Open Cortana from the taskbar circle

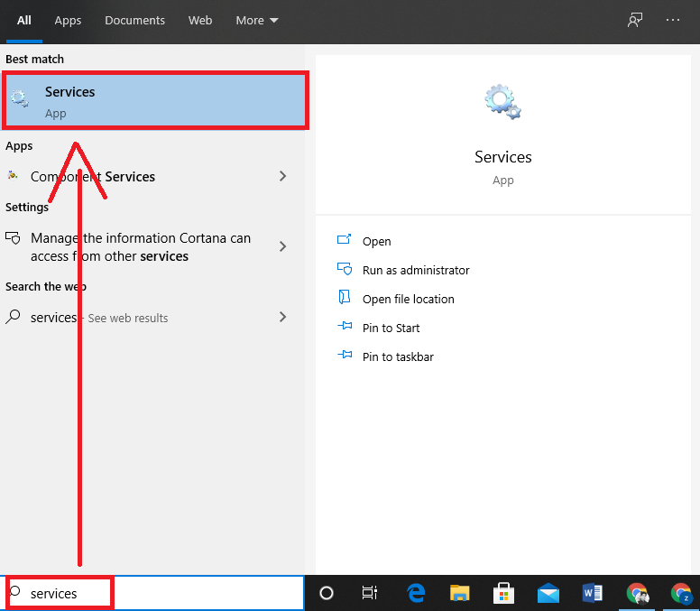click(x=327, y=593)
